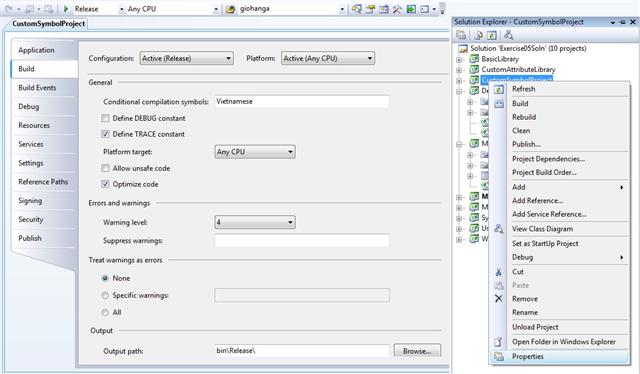
Task: Choose Add Reference... from the context menu
Action: click(x=537, y=200)
